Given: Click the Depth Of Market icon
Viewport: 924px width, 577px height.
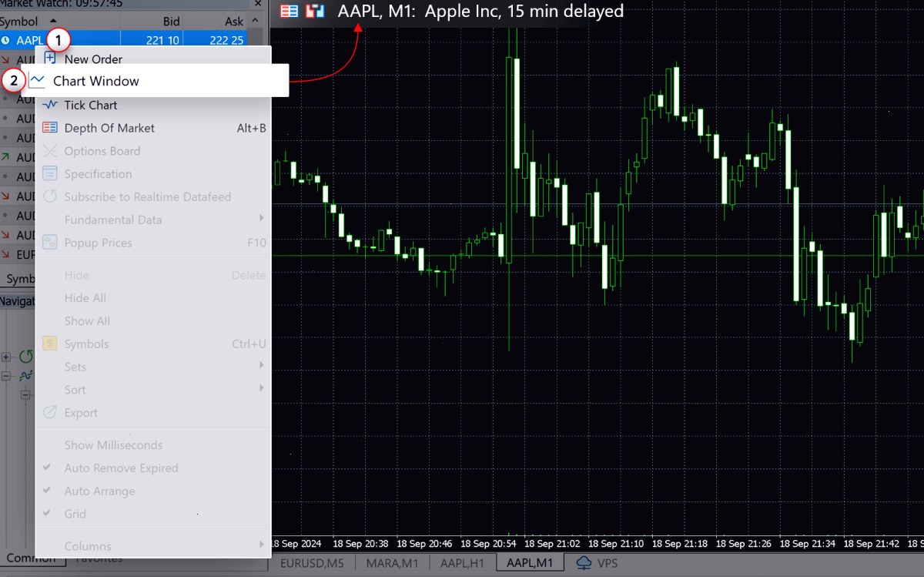Looking at the screenshot, I should (x=50, y=128).
